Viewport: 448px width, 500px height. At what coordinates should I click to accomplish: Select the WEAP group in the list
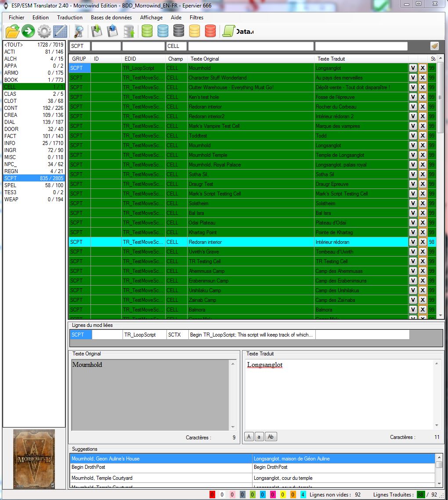(x=34, y=199)
